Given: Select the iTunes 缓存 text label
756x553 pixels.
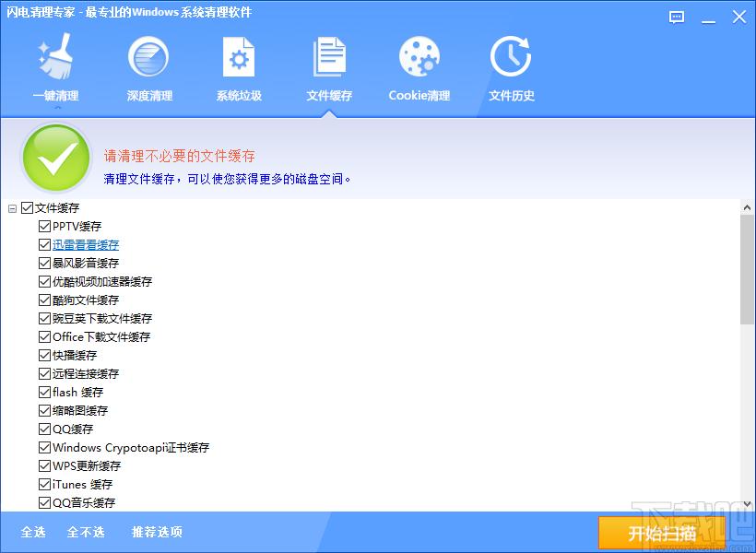Looking at the screenshot, I should click(x=82, y=484).
